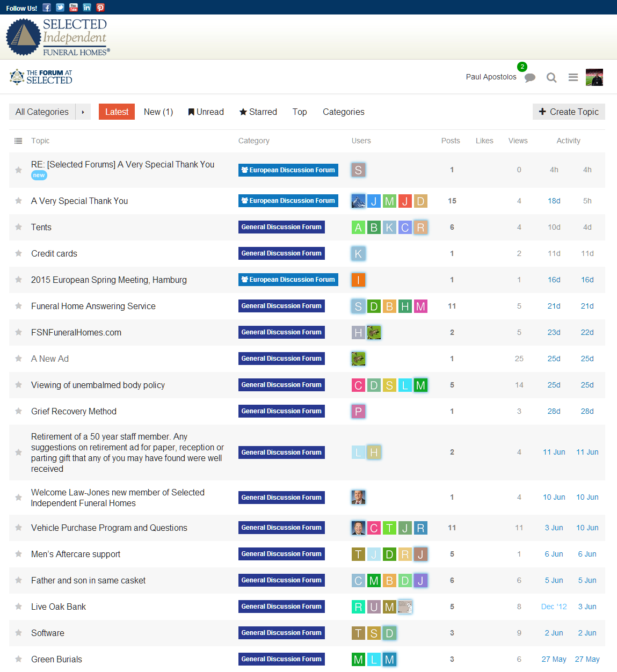The image size is (617, 672).
Task: Click the 'K' avatar on Credit cards row
Action: pyautogui.click(x=358, y=253)
